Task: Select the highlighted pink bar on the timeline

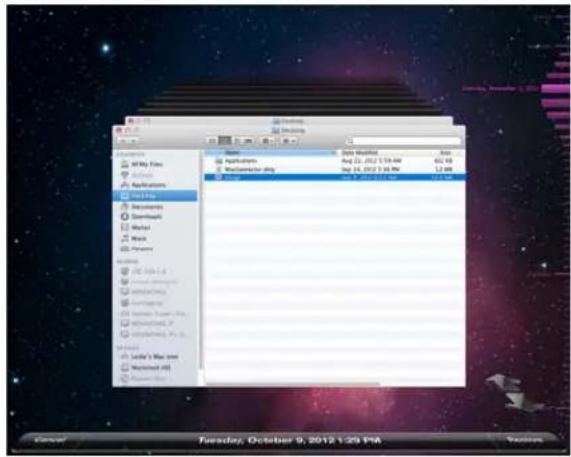Action: tap(555, 88)
